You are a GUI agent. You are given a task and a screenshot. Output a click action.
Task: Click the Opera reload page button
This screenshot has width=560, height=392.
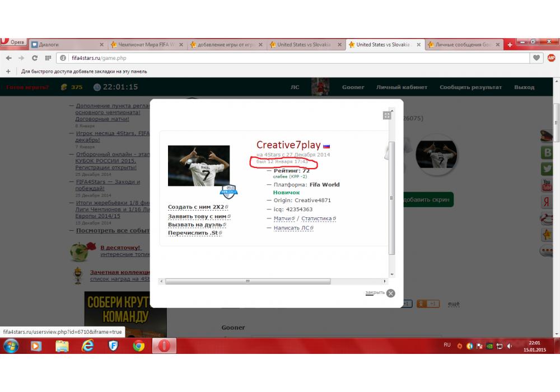[35, 58]
